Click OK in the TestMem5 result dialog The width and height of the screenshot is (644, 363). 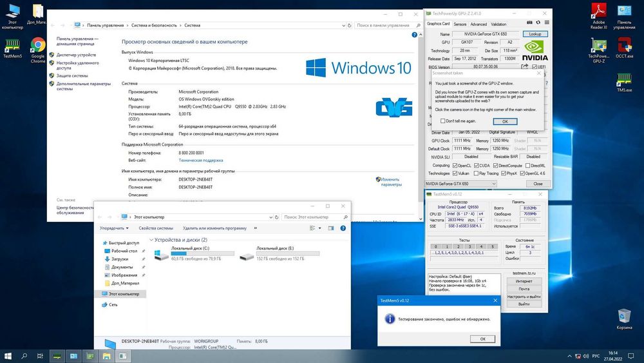482,339
